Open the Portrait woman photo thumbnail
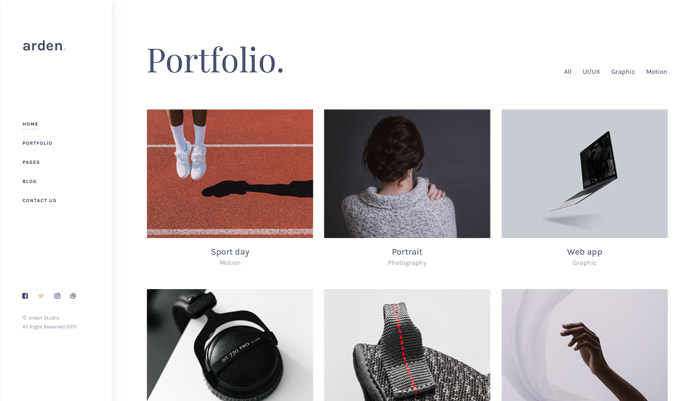Viewport: 700px width, 401px height. point(407,174)
